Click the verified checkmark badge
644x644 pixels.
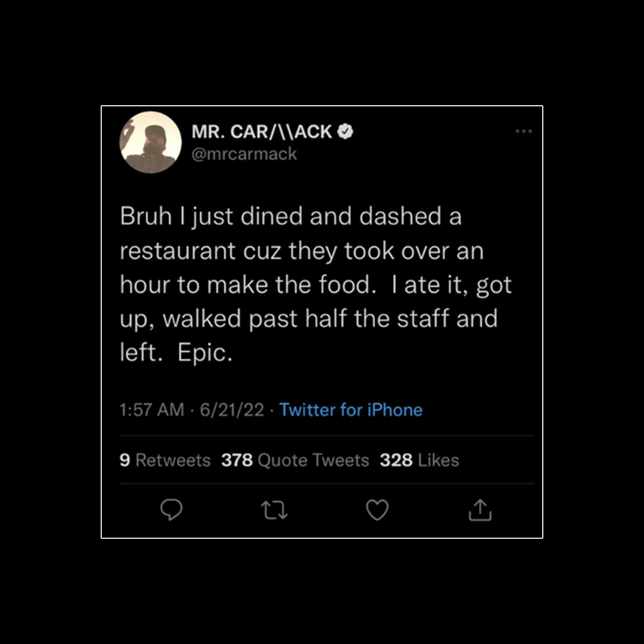[345, 131]
